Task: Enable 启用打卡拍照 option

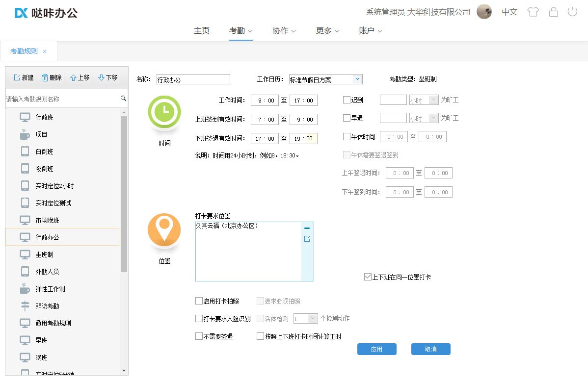Action: tap(199, 301)
